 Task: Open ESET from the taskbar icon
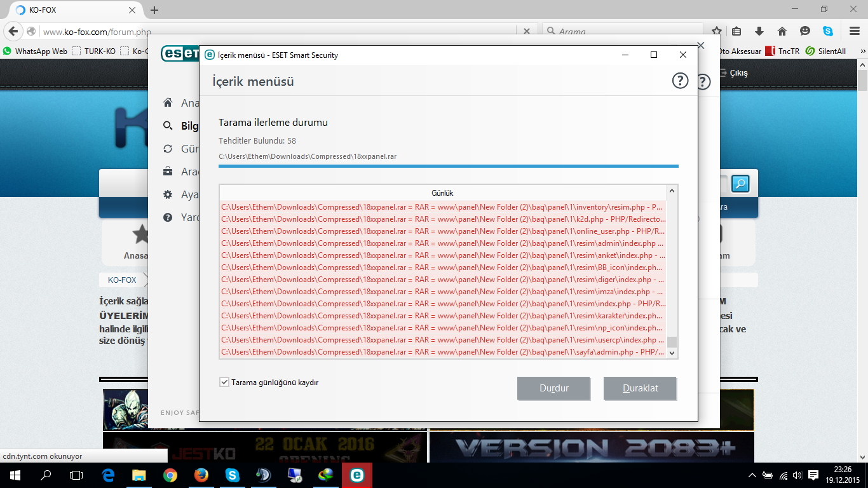(356, 475)
